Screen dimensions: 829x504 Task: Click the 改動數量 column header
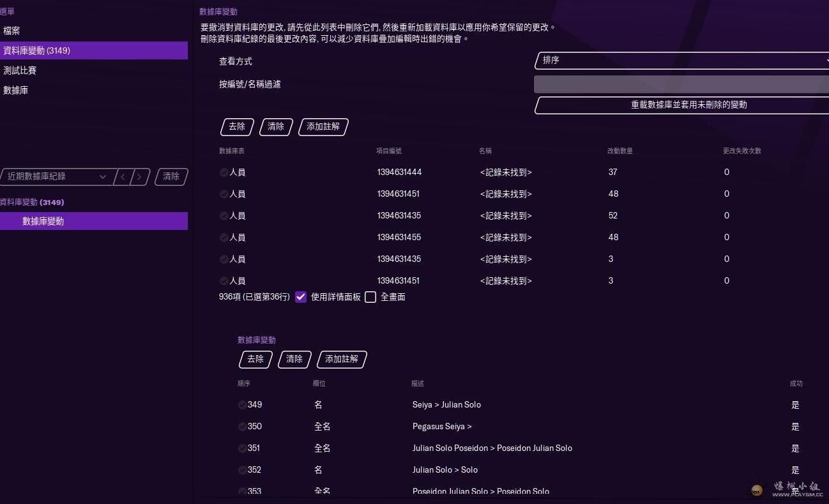(620, 151)
